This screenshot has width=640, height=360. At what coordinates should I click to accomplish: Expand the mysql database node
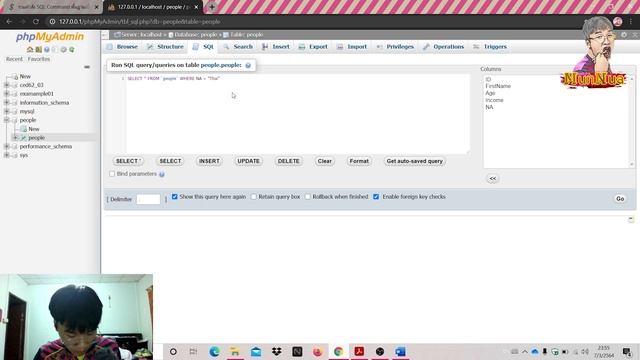coord(7,111)
